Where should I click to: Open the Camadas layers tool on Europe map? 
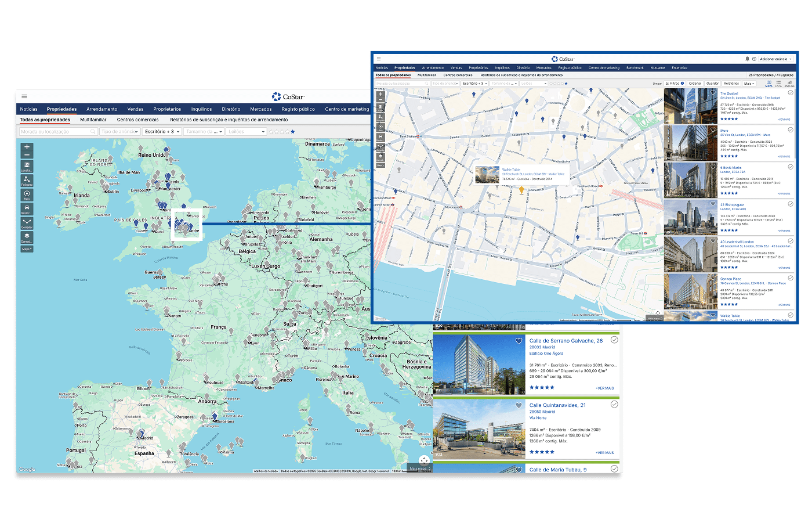tap(27, 237)
